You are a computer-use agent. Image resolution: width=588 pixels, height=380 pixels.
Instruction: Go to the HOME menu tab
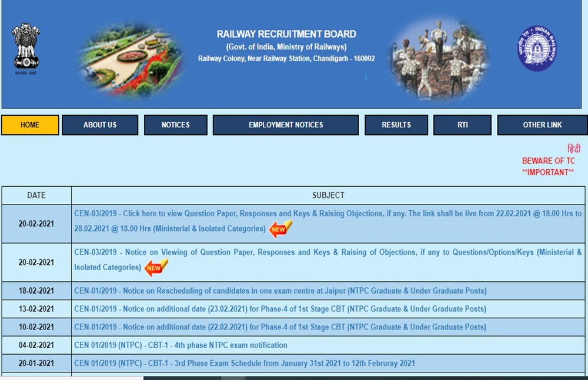[30, 125]
